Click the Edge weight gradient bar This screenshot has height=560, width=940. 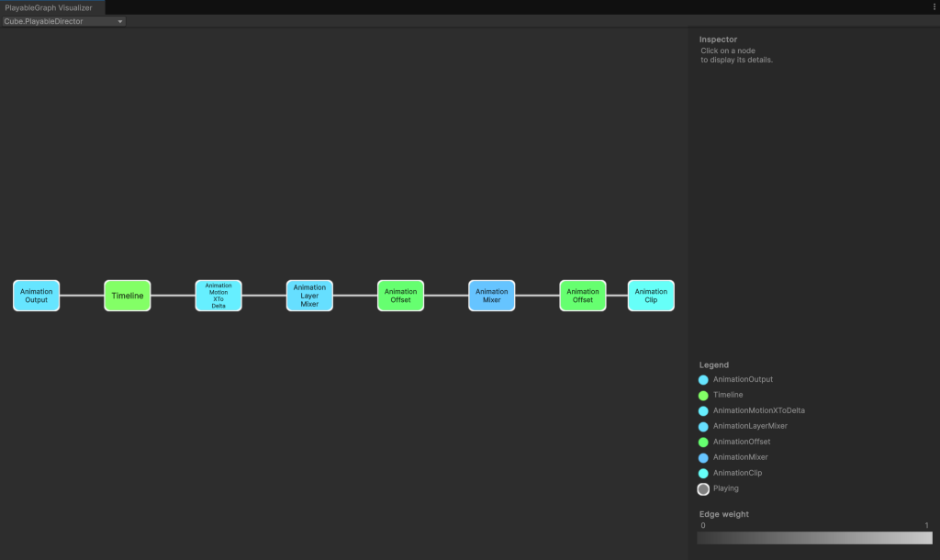pos(814,538)
